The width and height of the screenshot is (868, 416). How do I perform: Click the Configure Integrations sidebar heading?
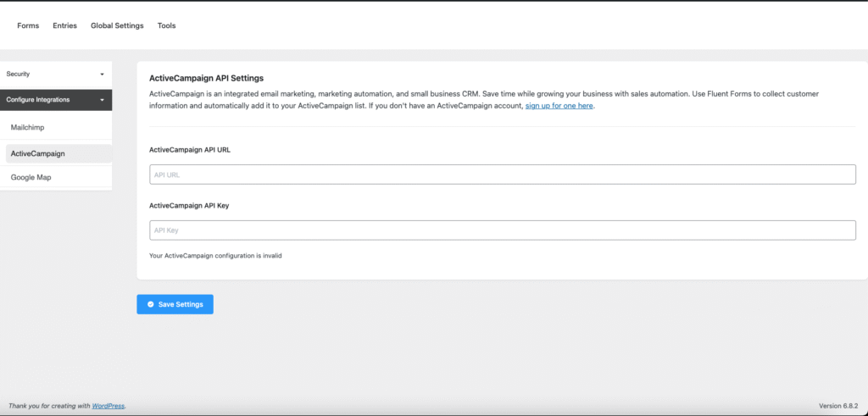pyautogui.click(x=38, y=100)
